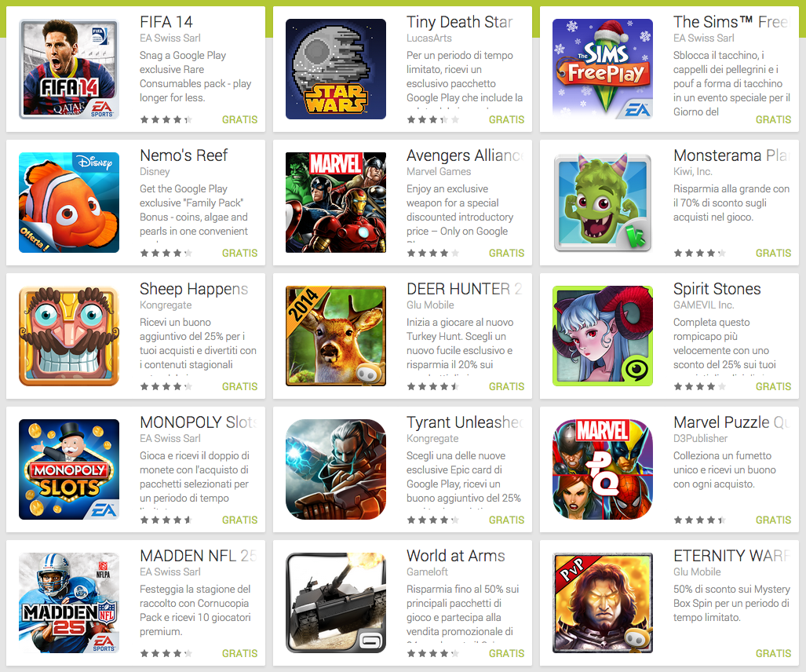Click the Tiny Death Star icon
Image resolution: width=806 pixels, height=672 pixels.
tap(336, 69)
